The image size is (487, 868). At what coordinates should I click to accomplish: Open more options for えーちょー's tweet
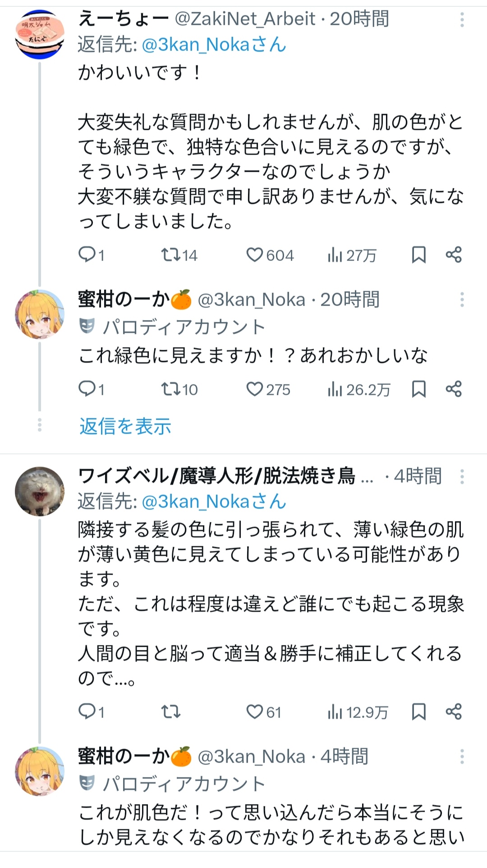[x=462, y=20]
